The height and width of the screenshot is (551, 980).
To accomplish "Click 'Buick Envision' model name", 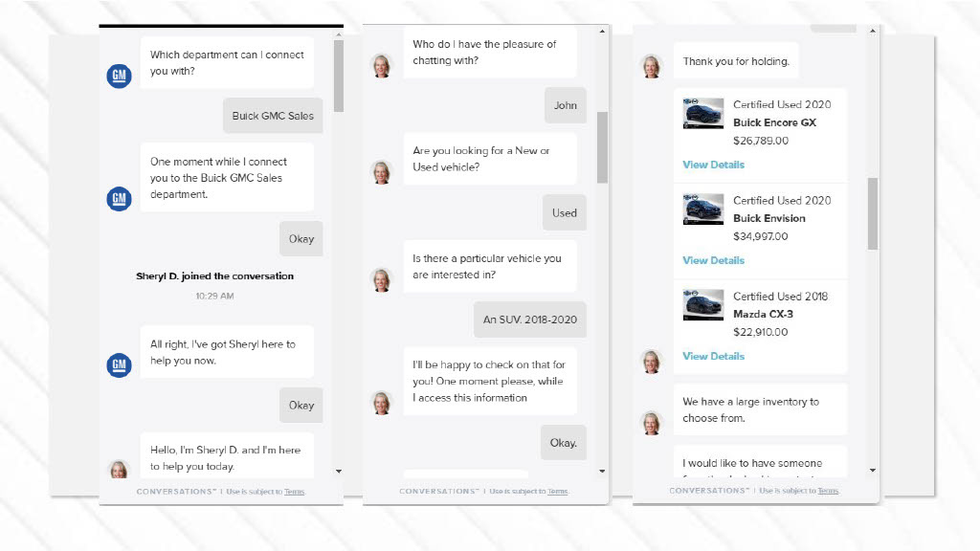I will (769, 218).
